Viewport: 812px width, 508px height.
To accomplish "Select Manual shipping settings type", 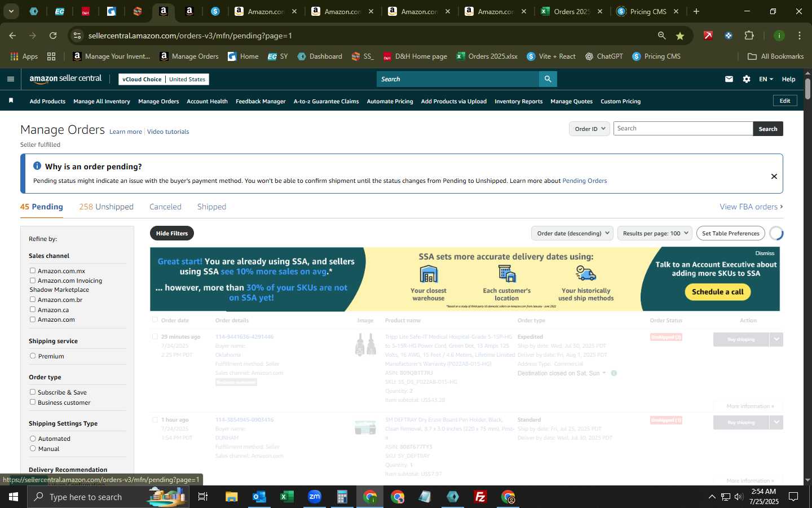I will [33, 449].
